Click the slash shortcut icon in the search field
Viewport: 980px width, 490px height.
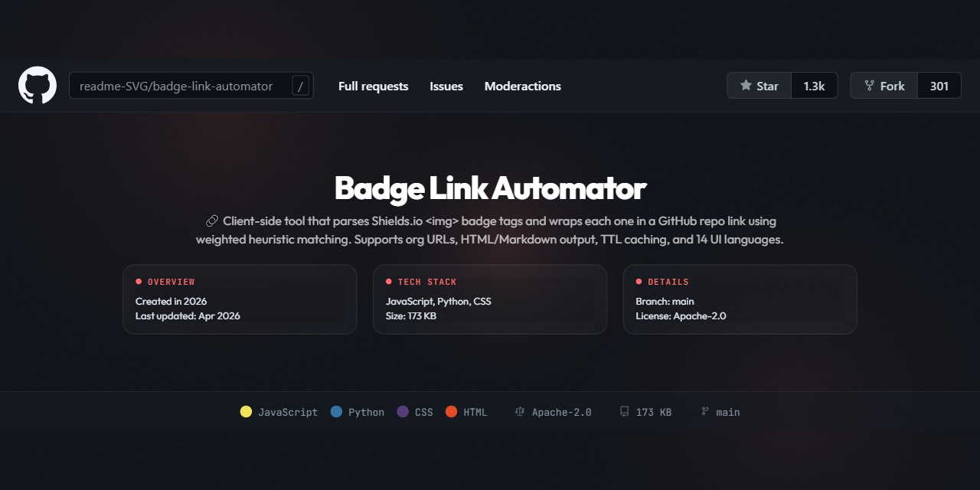click(300, 86)
